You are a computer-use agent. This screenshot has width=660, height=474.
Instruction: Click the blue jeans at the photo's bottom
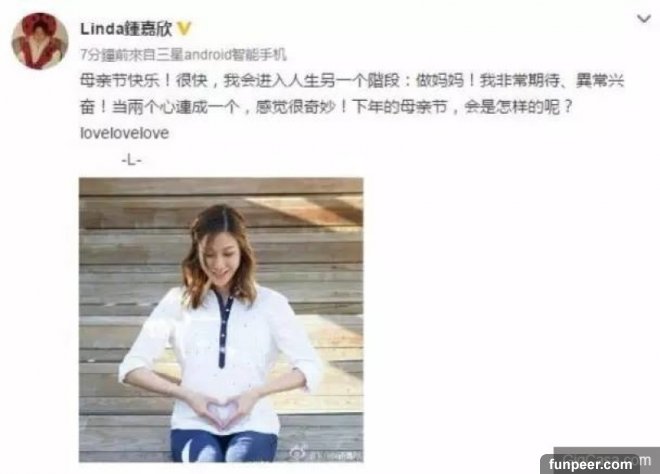[223, 445]
